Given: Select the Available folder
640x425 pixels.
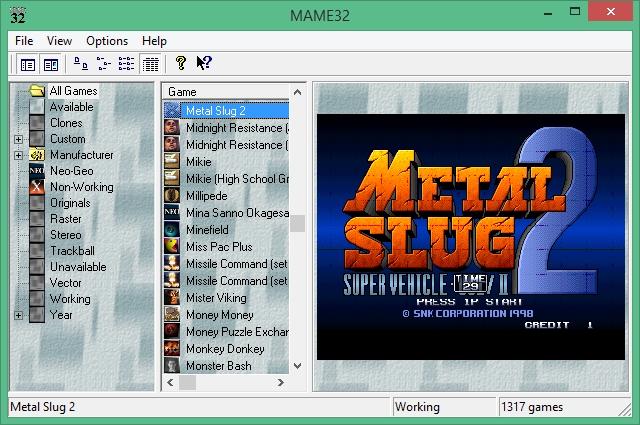Looking at the screenshot, I should tap(71, 107).
